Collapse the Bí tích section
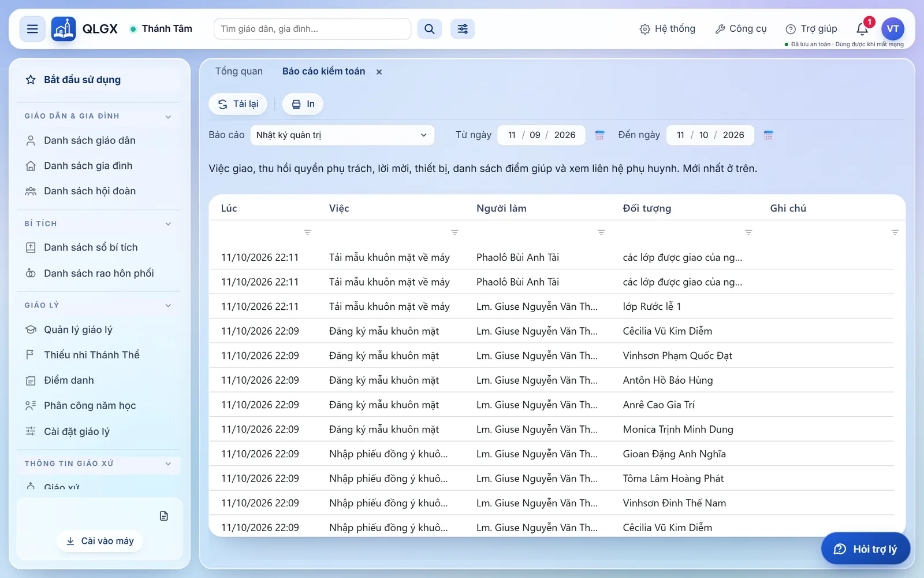The width and height of the screenshot is (924, 578). pos(168,224)
